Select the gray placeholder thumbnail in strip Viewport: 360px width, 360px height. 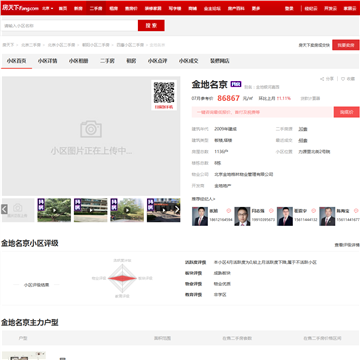click(x=18, y=210)
